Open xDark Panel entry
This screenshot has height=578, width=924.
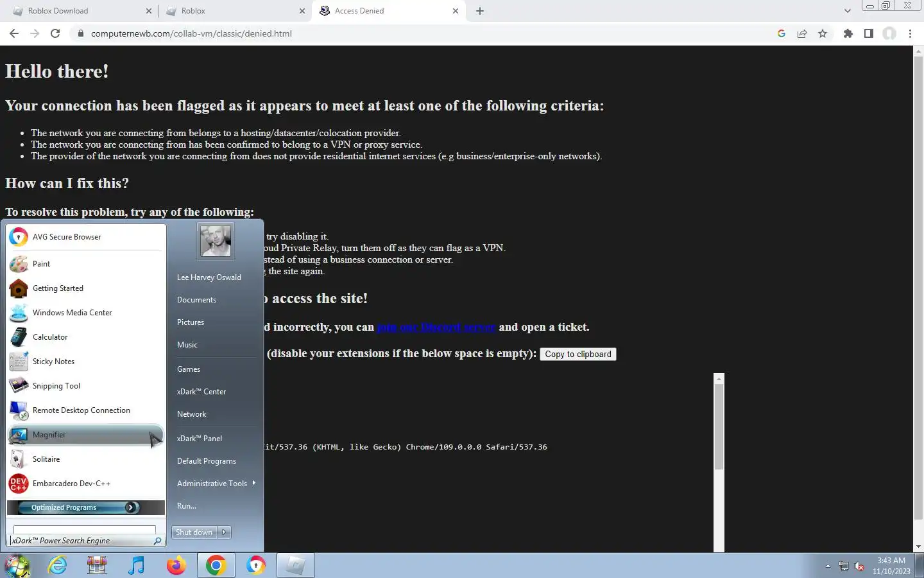[200, 439]
